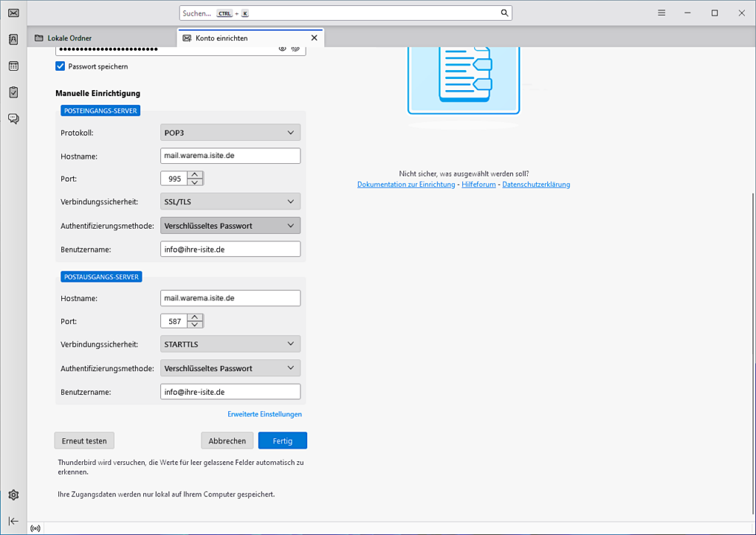
Task: Increase incoming port 995 with up arrow
Action: pyautogui.click(x=195, y=175)
